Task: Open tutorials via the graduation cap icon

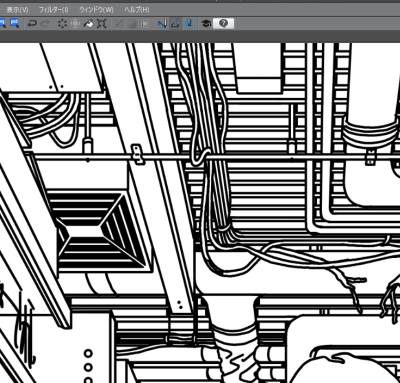Action: (206, 24)
